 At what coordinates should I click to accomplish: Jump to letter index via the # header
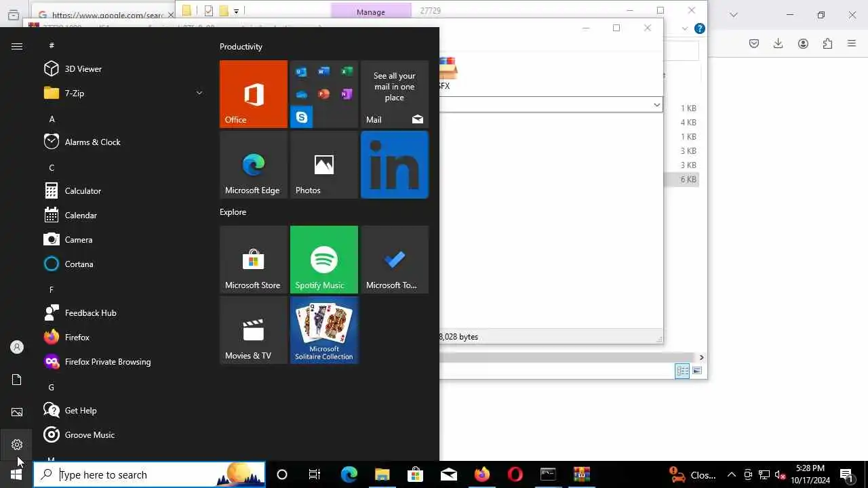click(52, 45)
